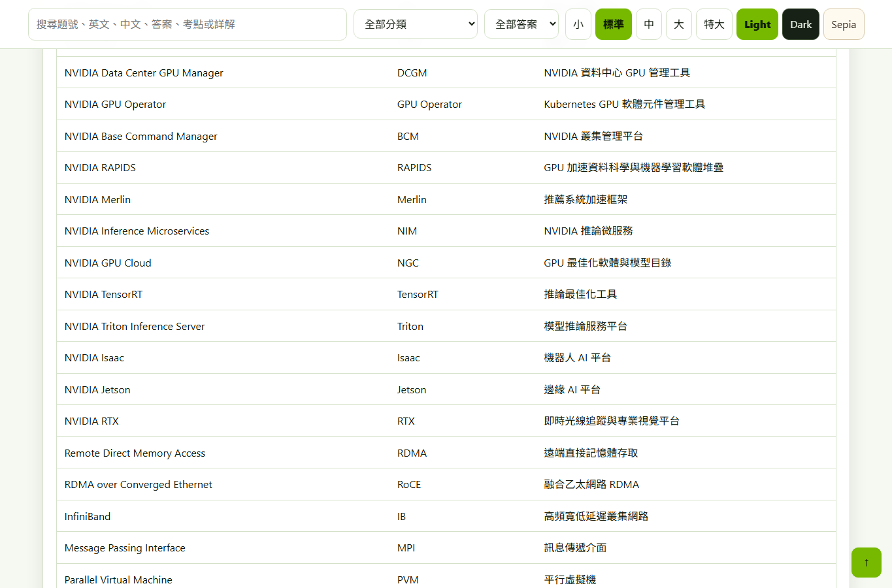Set font size to 小
892x588 pixels.
[578, 24]
